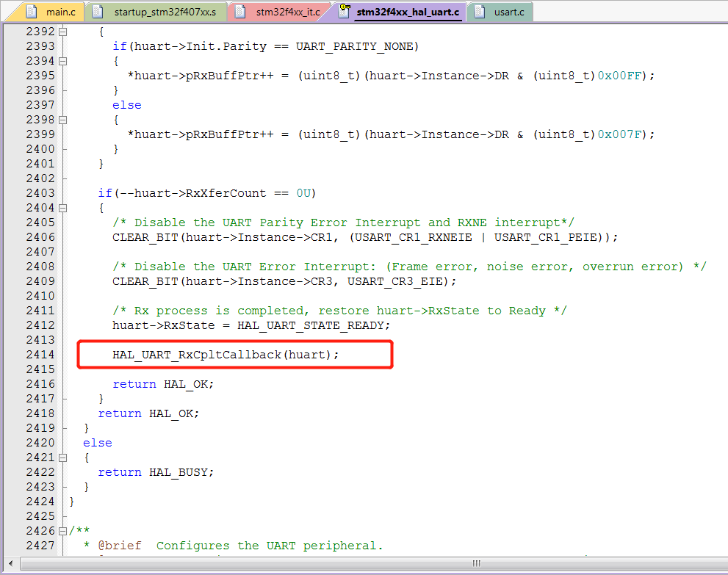The image size is (728, 575).
Task: Click 'return HAL_OK;' on line 2416
Action: [x=163, y=384]
